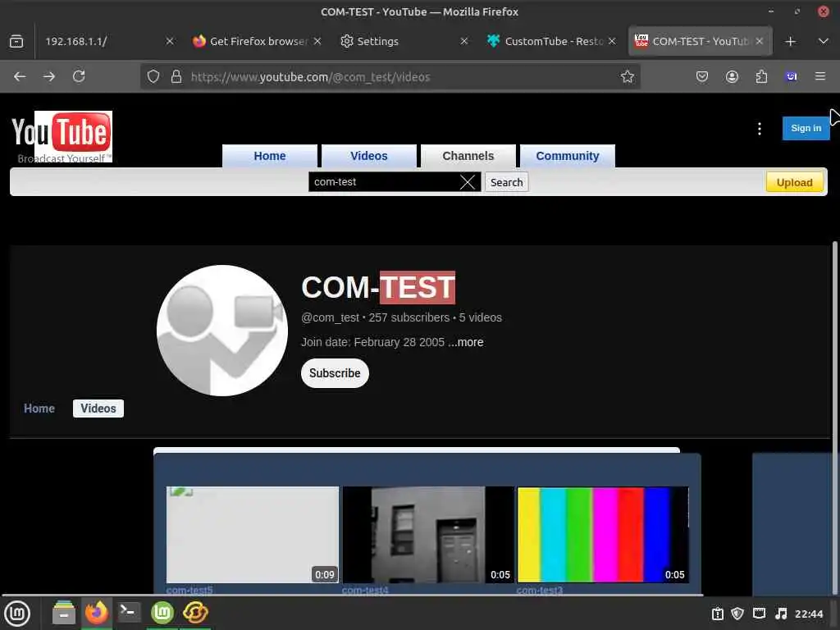Expand the channel description with ...more
This screenshot has height=630, width=840.
[466, 342]
